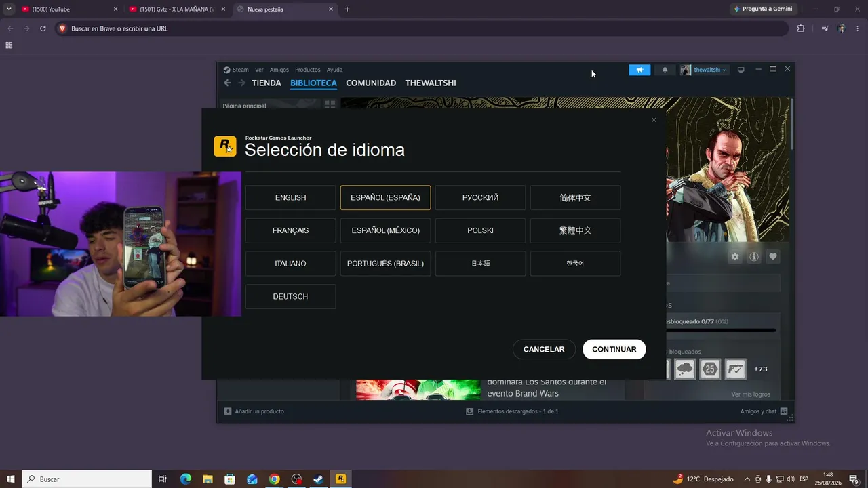The height and width of the screenshot is (488, 868).
Task: Pick ESPAÑOL (MÉXICO) language option
Action: [x=385, y=230]
